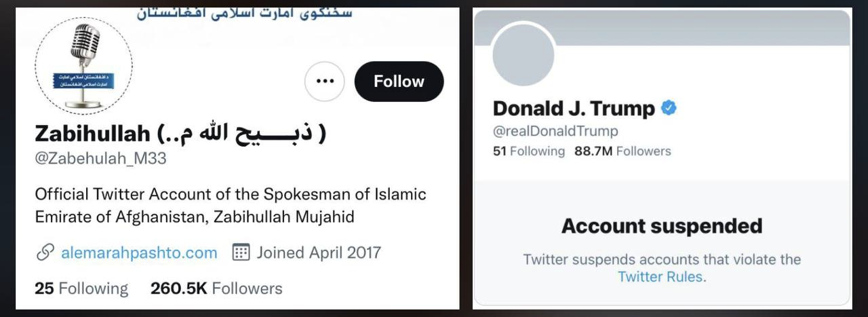
Task: Click the @realDonaldTrump handle
Action: tap(555, 131)
